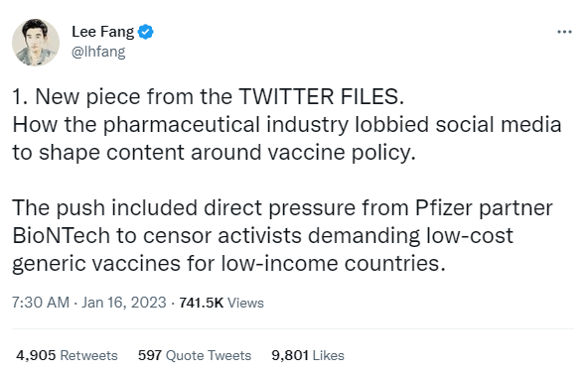Show who gave the 9,801 Likes
The width and height of the screenshot is (588, 375).
tap(308, 355)
